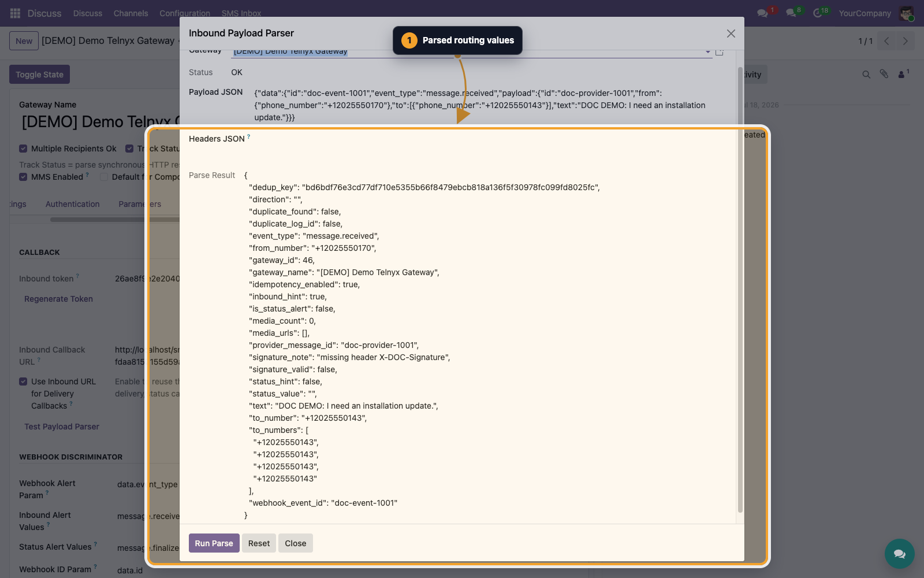Go to next record arrow

905,41
